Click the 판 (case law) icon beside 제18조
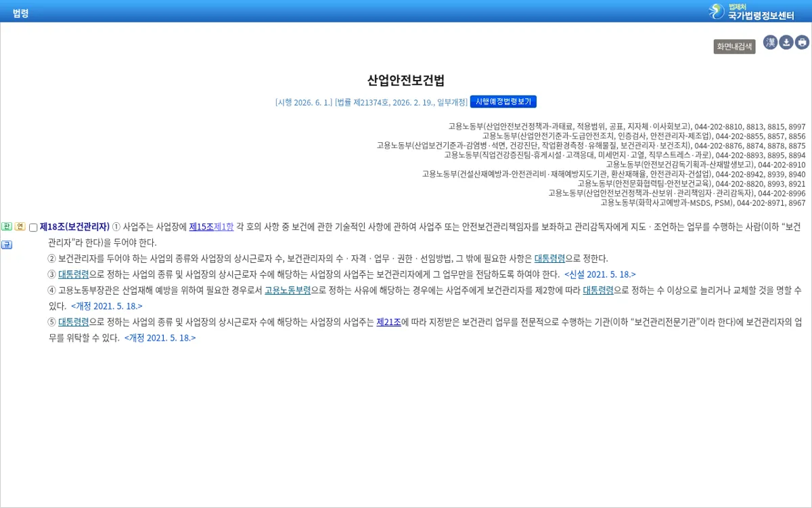 coord(6,226)
